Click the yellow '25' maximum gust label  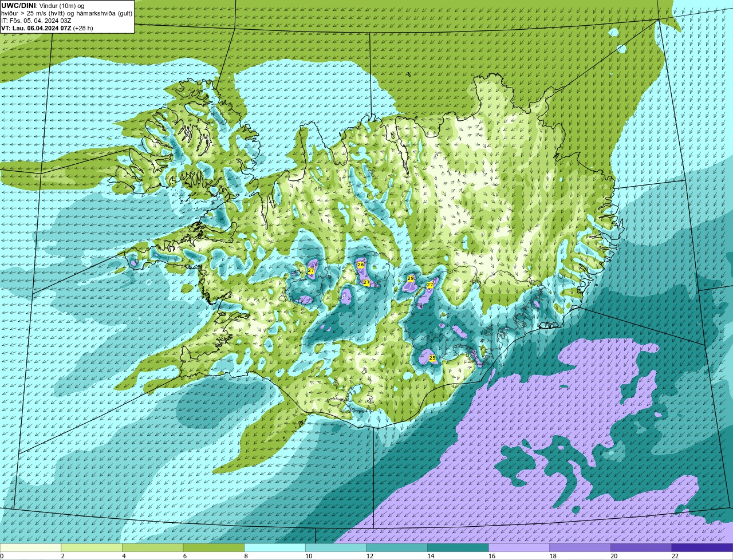(432, 358)
